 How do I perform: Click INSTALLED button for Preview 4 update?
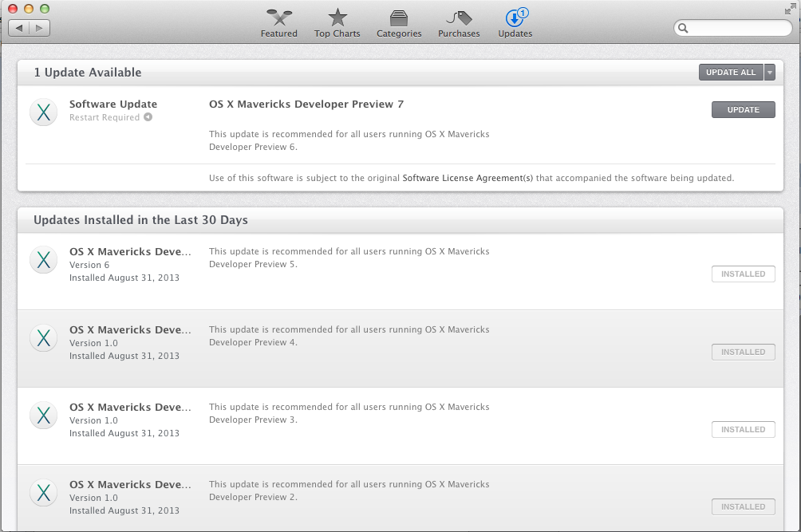744,352
